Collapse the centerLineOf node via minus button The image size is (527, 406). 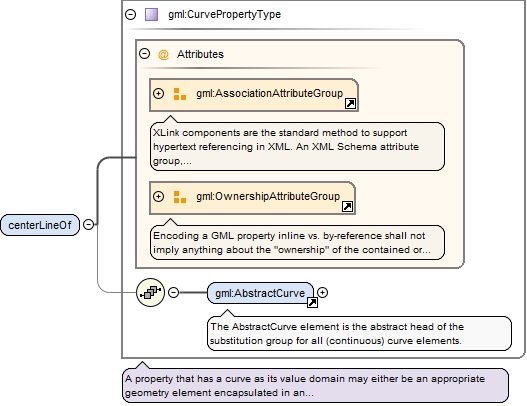(x=89, y=225)
